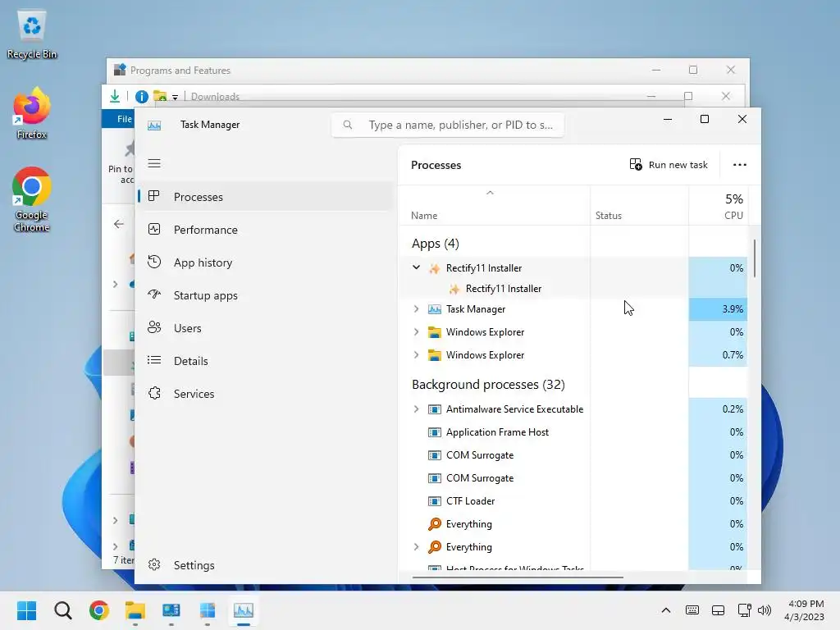Select the Firefox desktop shortcut
The image size is (840, 630).
click(x=32, y=114)
